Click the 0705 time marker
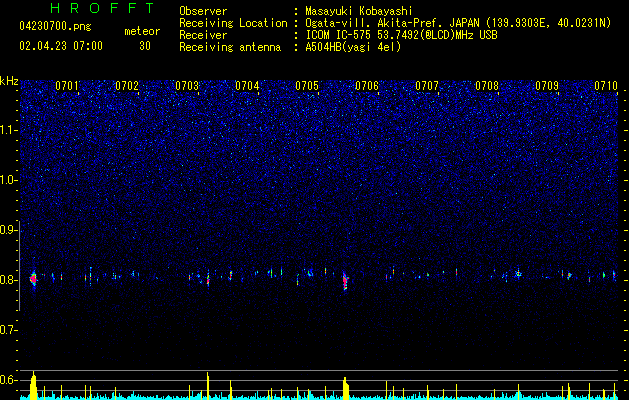The width and height of the screenshot is (629, 400). (307, 86)
